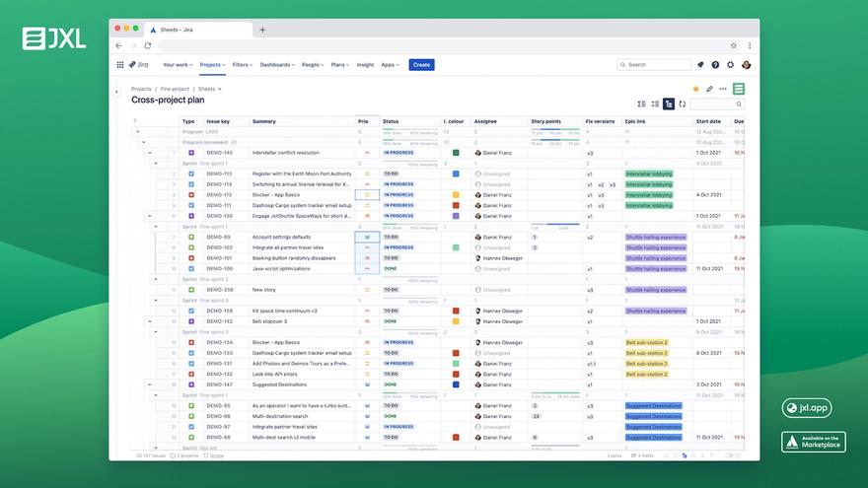
Task: Toggle the hierarchy structure view button
Action: tap(669, 105)
